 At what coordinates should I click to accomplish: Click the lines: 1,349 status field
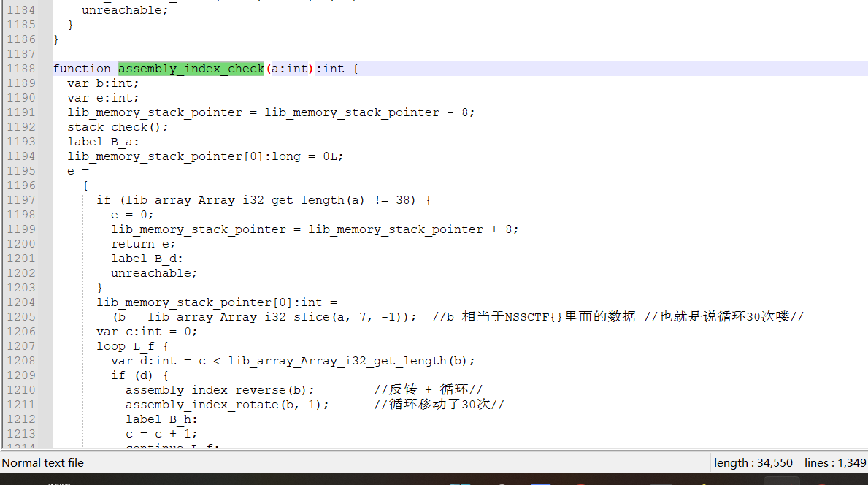click(834, 462)
